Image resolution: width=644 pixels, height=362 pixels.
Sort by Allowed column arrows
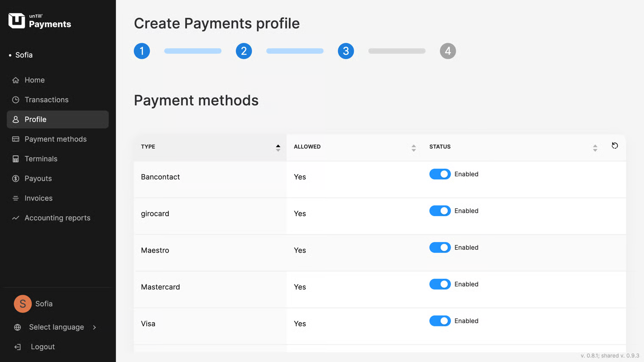click(x=414, y=148)
